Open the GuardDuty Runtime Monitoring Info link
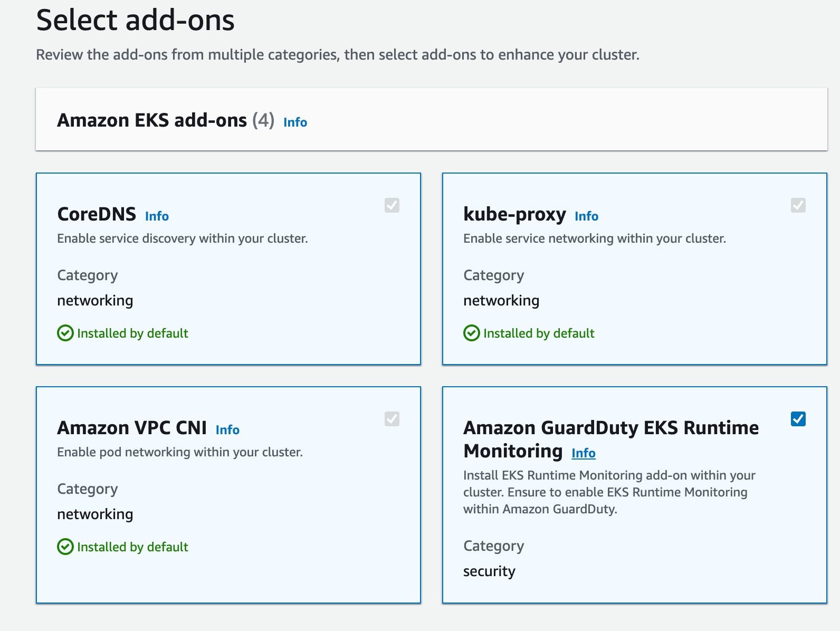Viewport: 840px width, 631px height. [x=584, y=453]
